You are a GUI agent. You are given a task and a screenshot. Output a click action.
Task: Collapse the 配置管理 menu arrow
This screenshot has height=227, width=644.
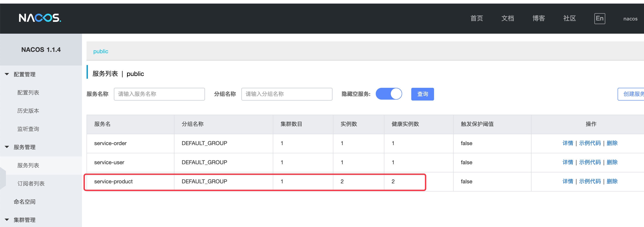tap(7, 74)
